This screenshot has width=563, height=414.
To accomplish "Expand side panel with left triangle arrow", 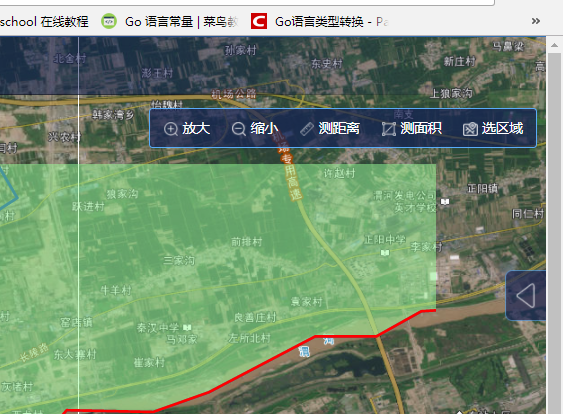I will 526,295.
